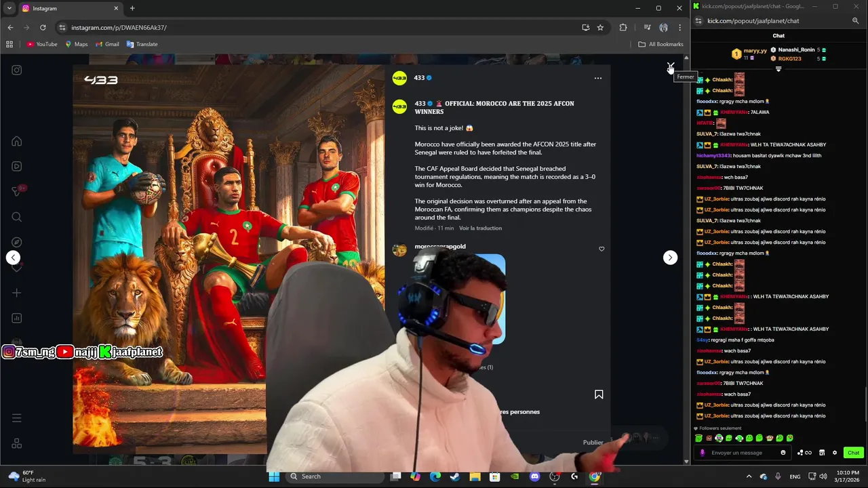Open Kick chat settings gear

[835, 453]
